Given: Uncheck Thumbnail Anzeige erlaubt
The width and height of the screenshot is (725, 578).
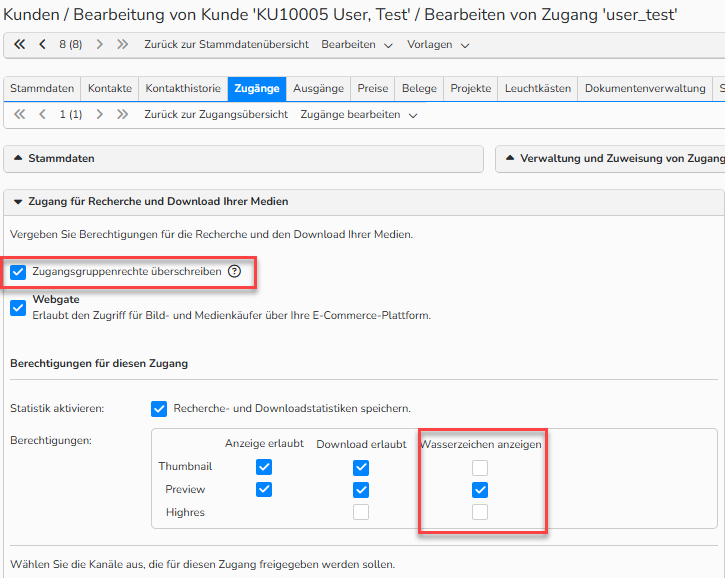Looking at the screenshot, I should tap(264, 467).
